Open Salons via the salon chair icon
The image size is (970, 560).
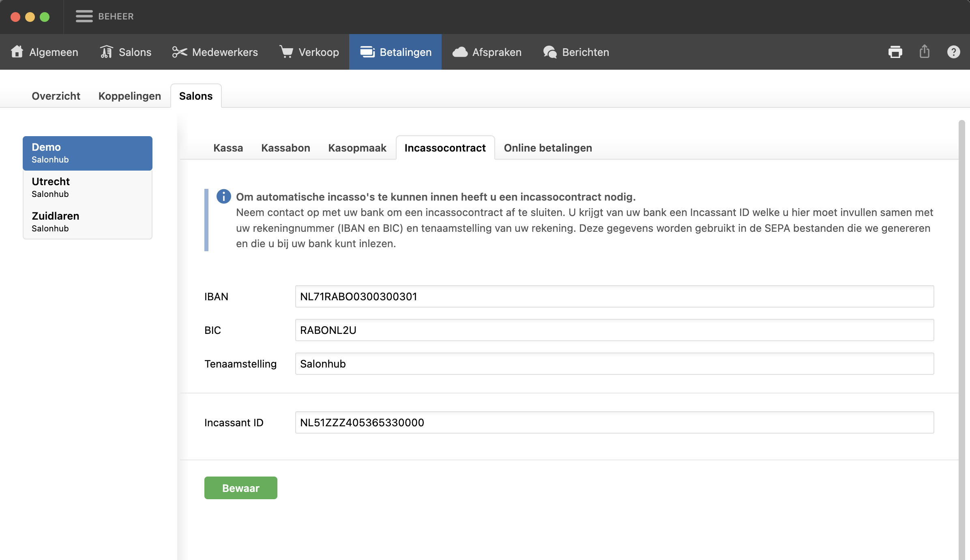tap(106, 52)
